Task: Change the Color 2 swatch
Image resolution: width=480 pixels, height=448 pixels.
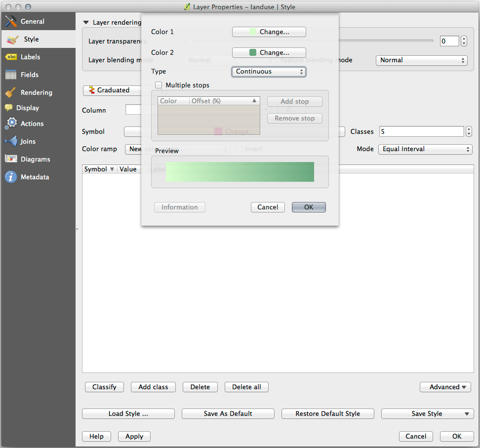Action: coord(269,53)
